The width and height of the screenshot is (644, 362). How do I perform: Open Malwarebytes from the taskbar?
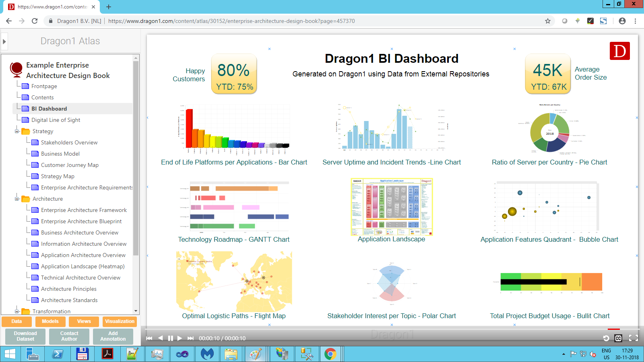pos(207,354)
